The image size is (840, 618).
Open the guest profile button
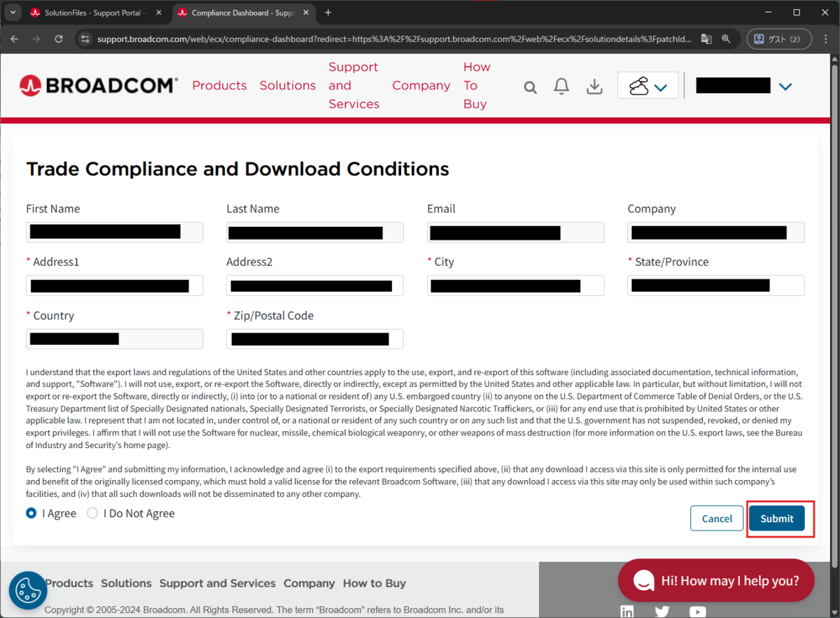click(779, 39)
